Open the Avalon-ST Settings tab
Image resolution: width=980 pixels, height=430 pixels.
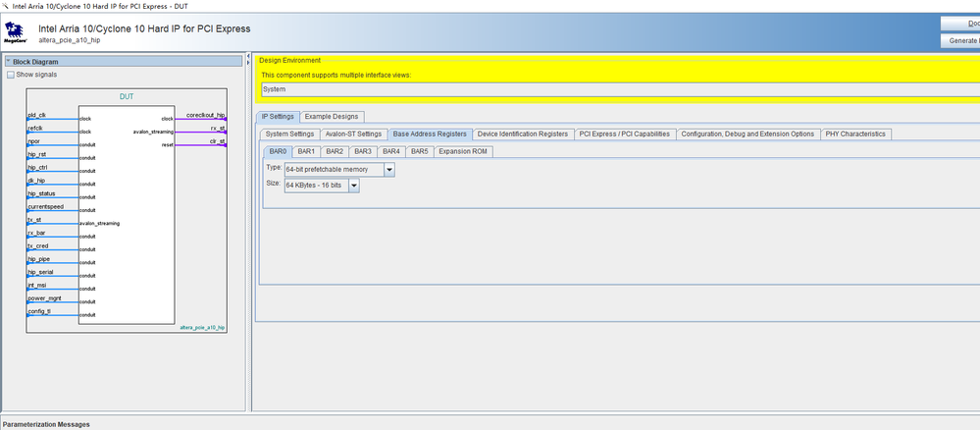(353, 134)
